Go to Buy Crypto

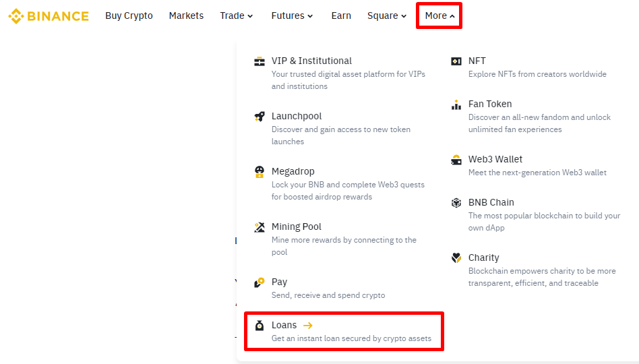tap(129, 16)
